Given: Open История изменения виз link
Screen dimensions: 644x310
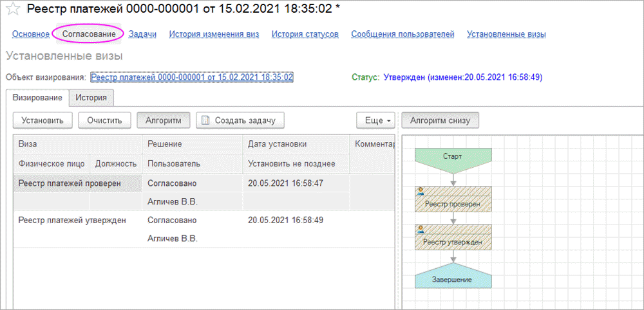Looking at the screenshot, I should (214, 34).
